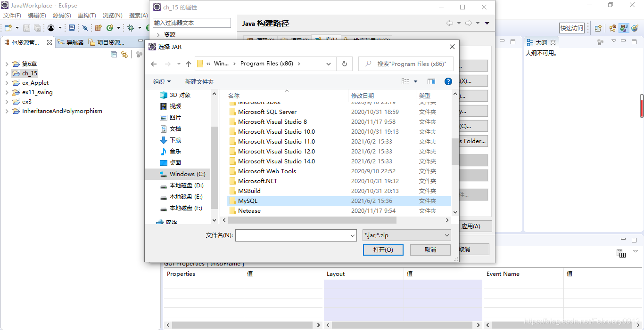Click the New wizard icon in Eclipse toolbar
The image size is (644, 330).
(8, 28)
